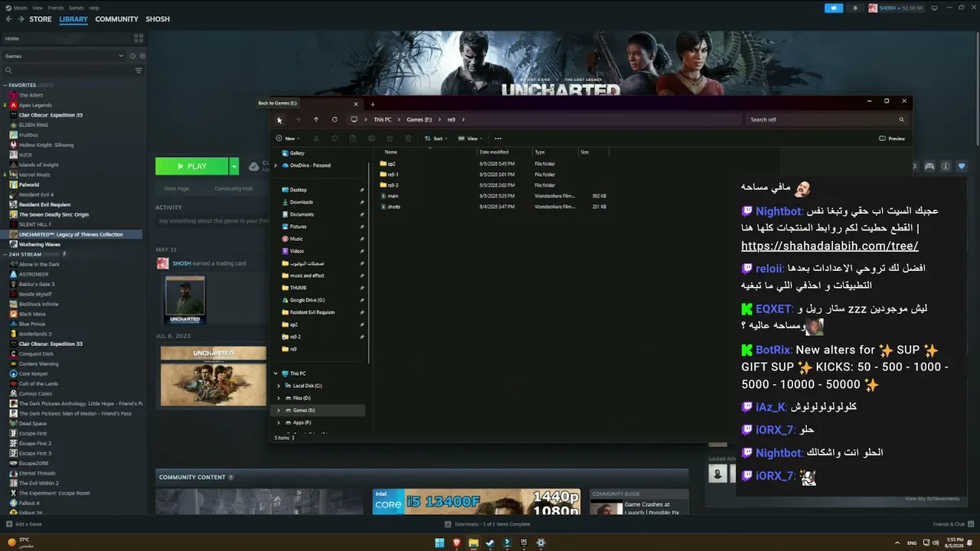Open the Windows notification center bell
The height and width of the screenshot is (551, 980).
971,543
